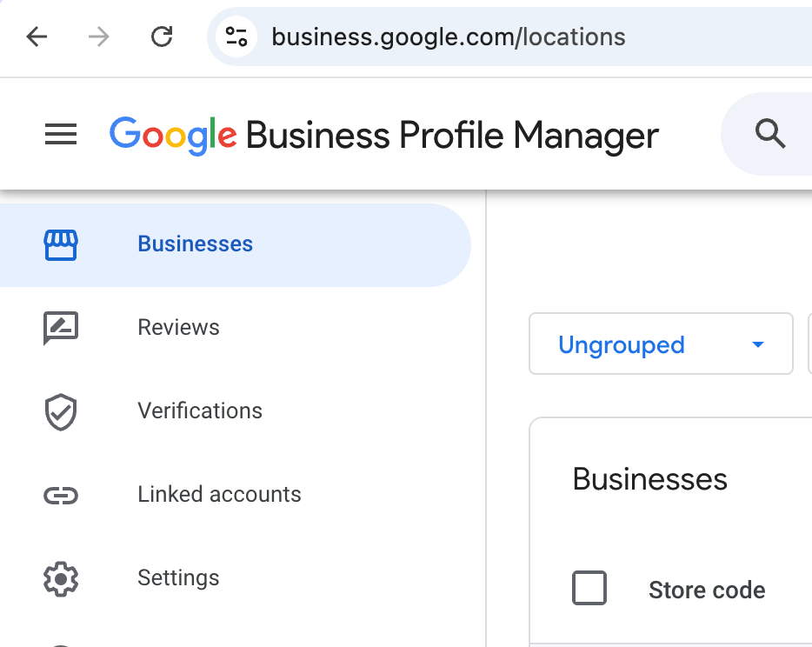
Task: Open the Verifications text label
Action: coord(200,410)
